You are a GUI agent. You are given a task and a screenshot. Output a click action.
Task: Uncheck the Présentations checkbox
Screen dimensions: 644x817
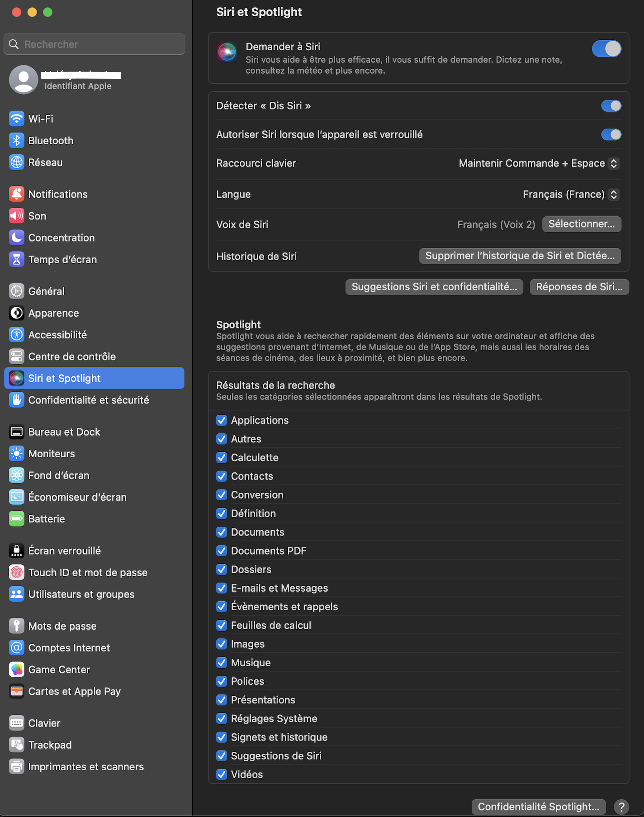[222, 700]
